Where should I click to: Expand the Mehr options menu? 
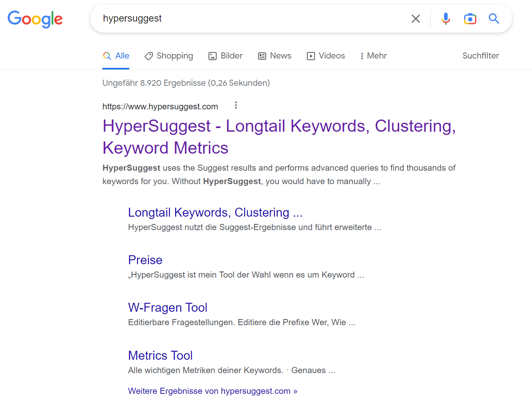pyautogui.click(x=373, y=56)
